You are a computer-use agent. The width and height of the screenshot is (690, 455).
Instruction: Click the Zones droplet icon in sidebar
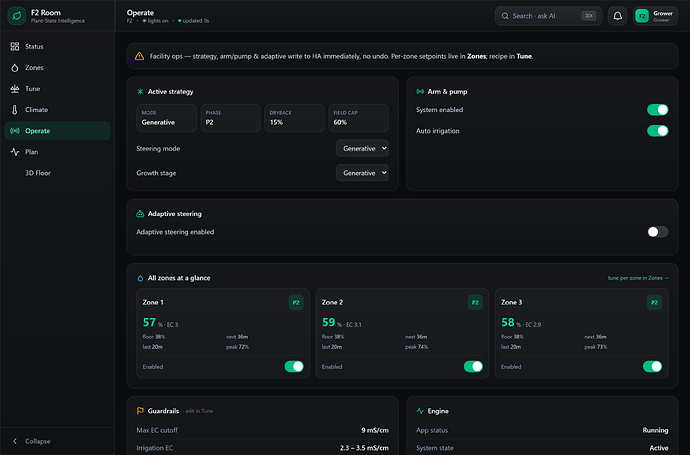coord(15,68)
